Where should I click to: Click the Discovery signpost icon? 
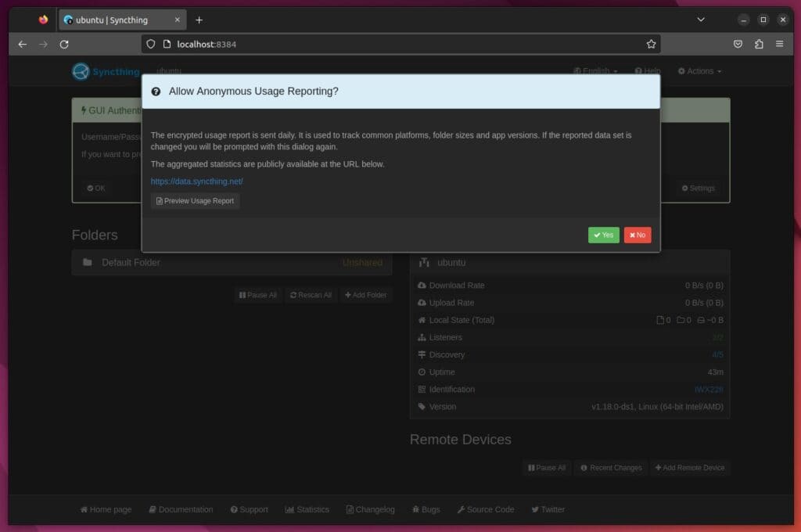point(422,354)
